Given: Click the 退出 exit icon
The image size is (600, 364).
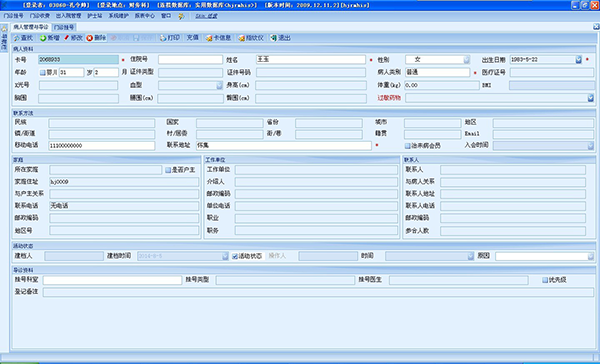Looking at the screenshot, I should (x=274, y=38).
